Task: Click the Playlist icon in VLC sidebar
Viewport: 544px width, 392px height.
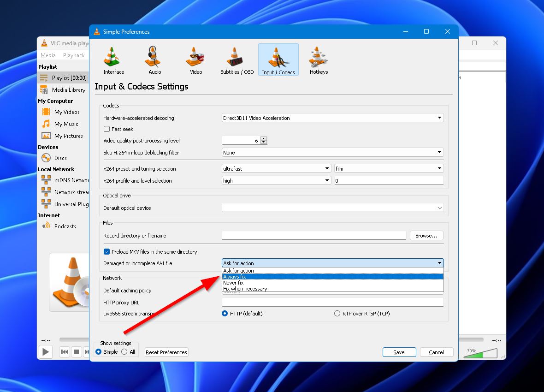Action: point(44,78)
